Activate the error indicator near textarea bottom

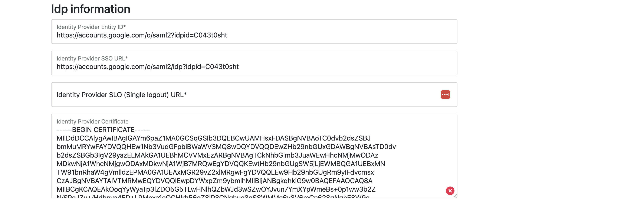[x=450, y=191]
